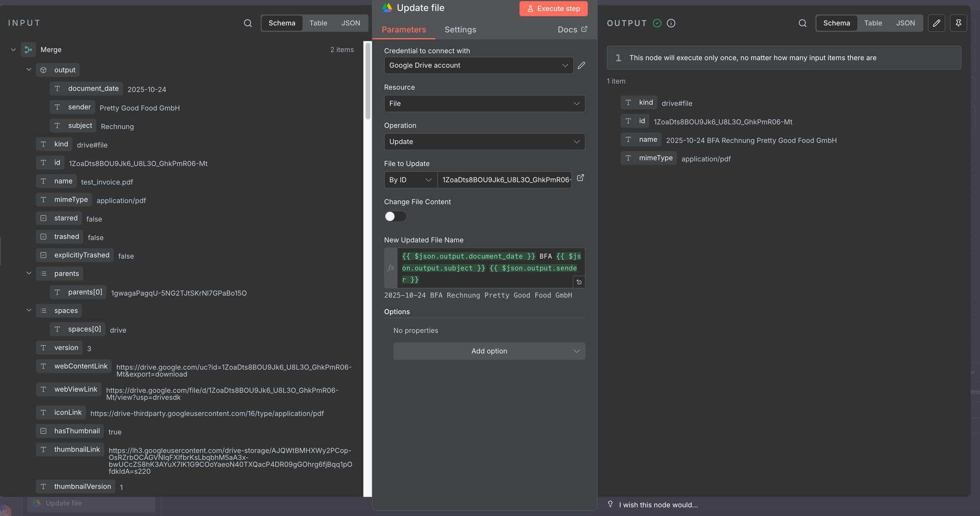Collapse the parents array in input
Image resolution: width=980 pixels, height=516 pixels.
(x=29, y=274)
